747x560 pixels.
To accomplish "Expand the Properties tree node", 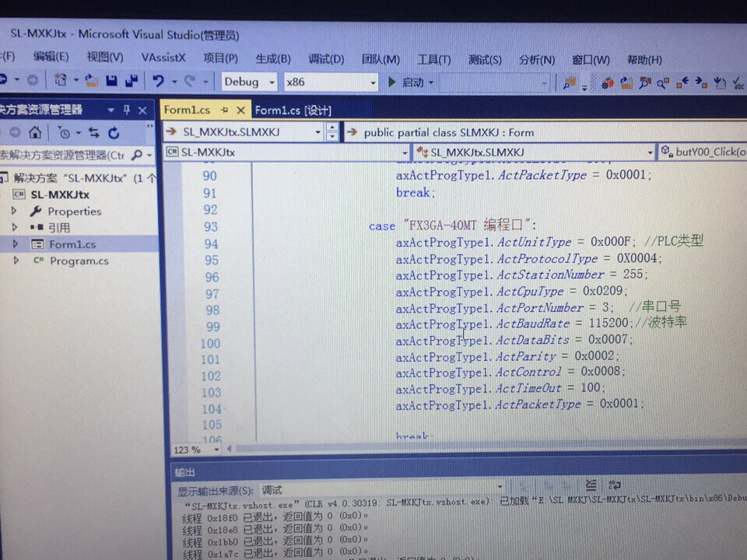I will click(x=14, y=211).
